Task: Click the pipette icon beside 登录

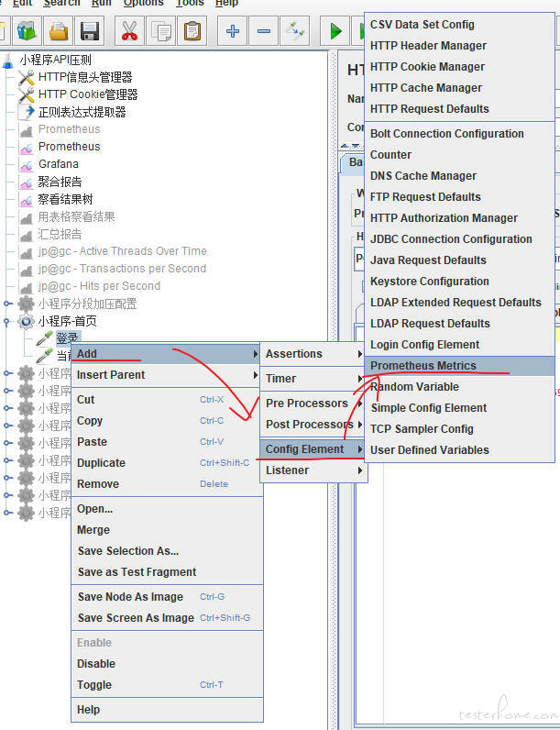Action: click(x=44, y=338)
